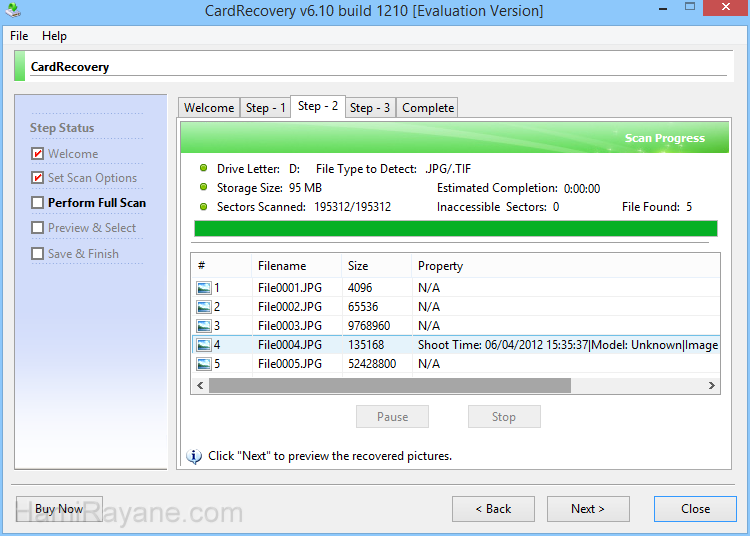Click the green bullet beside Drive Letter
Viewport: 750px width, 536px height.
[203, 168]
